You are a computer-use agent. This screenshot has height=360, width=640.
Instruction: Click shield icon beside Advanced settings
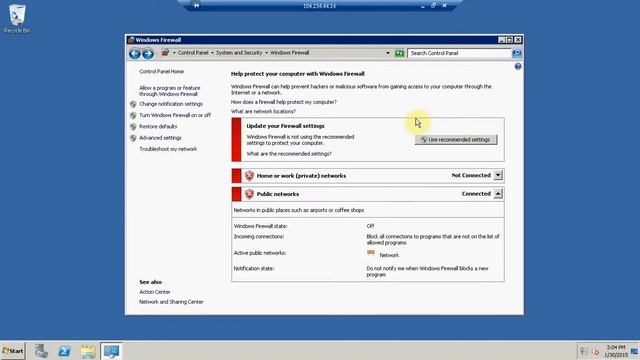tap(133, 138)
